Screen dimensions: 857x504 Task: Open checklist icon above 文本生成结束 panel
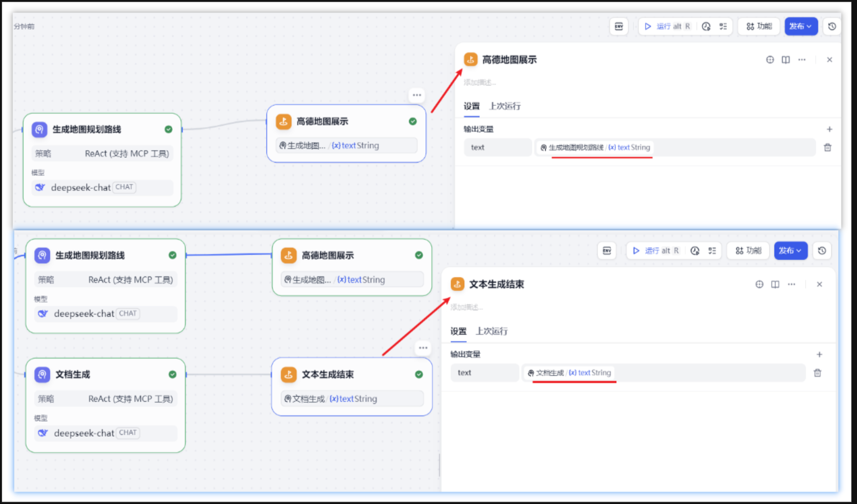(712, 250)
